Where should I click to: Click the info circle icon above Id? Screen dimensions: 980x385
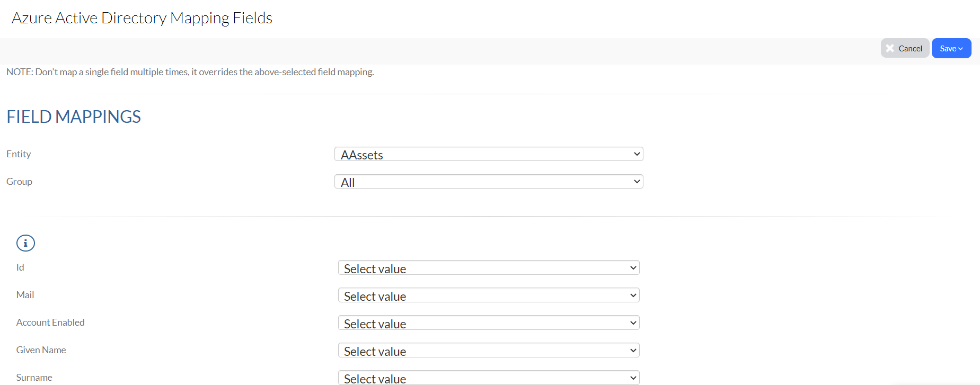(25, 243)
